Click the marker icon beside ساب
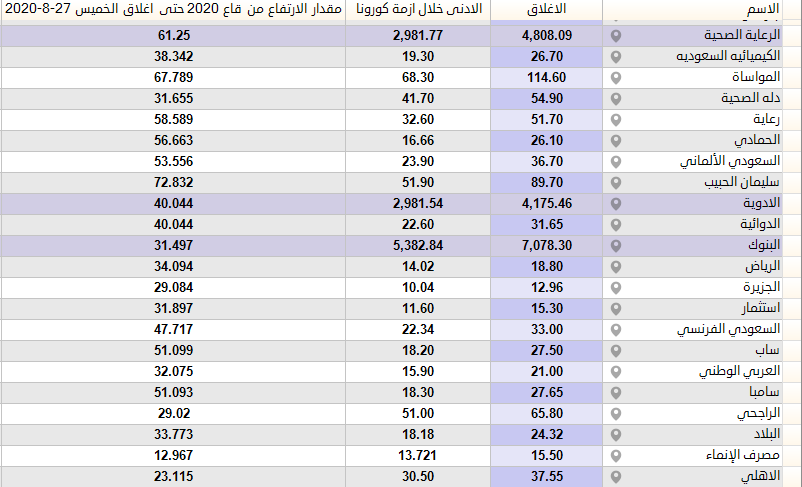 (616, 350)
